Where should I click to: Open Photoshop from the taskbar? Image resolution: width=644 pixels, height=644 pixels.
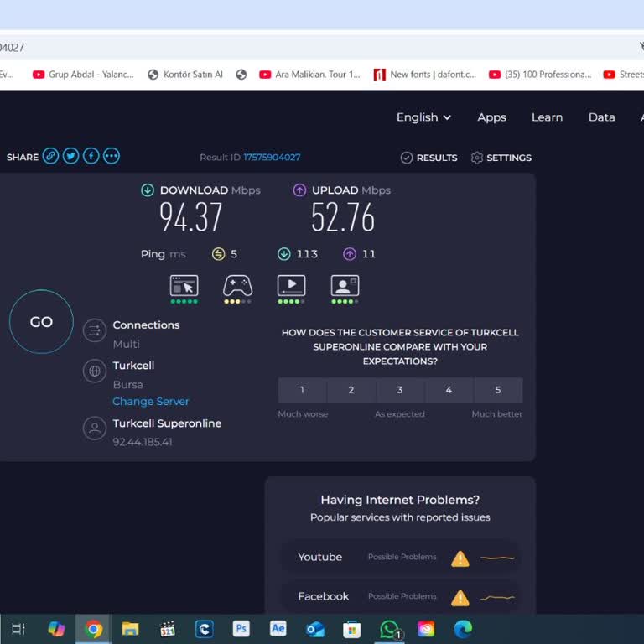point(241,629)
